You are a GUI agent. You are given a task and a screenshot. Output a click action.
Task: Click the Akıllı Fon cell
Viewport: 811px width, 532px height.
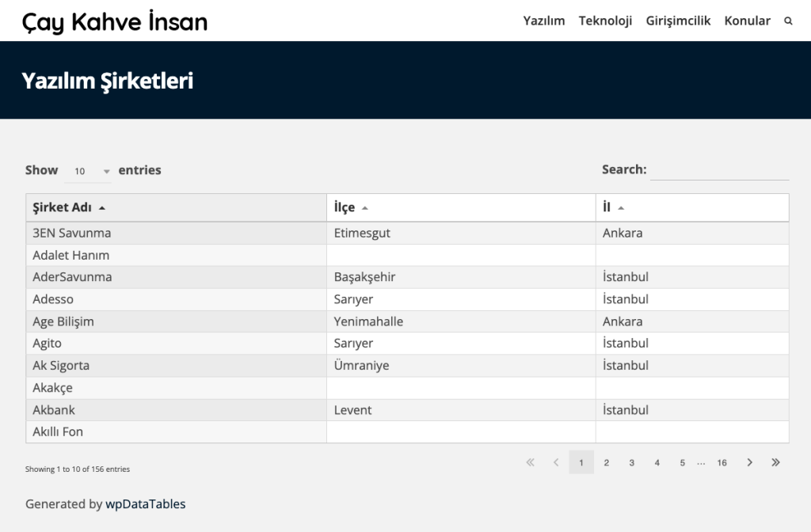[177, 431]
